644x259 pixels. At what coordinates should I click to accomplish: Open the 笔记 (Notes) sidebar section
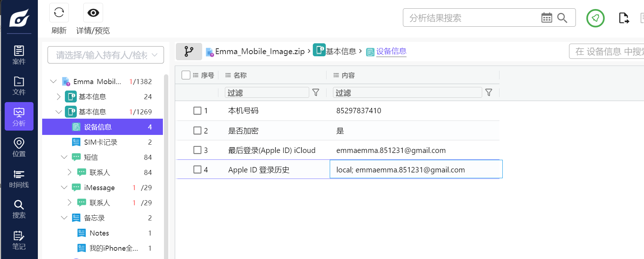pos(19,240)
